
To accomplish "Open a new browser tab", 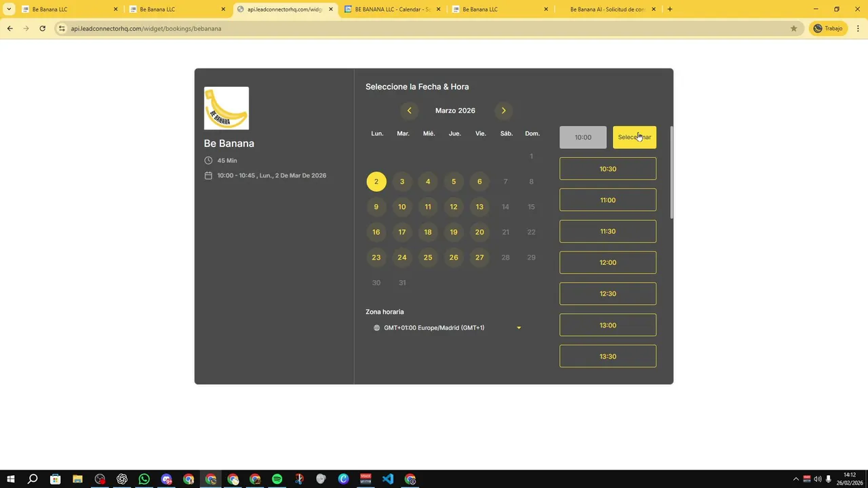I will (670, 9).
